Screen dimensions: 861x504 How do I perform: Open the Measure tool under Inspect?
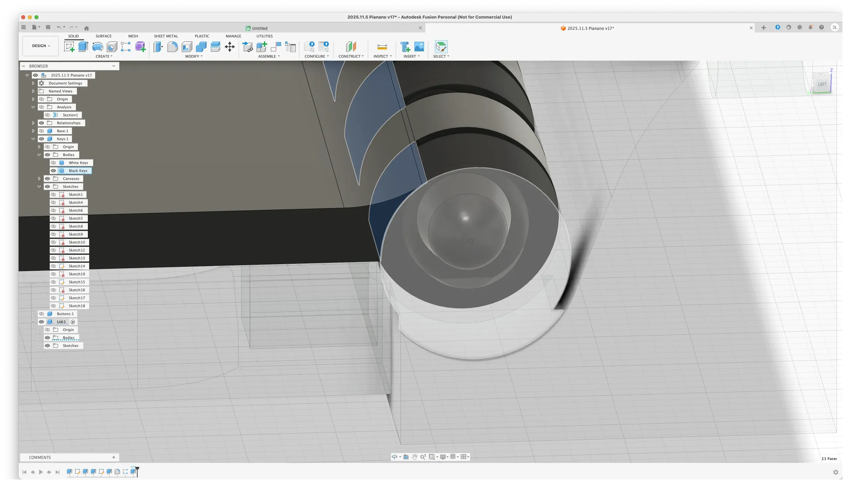pyautogui.click(x=382, y=47)
